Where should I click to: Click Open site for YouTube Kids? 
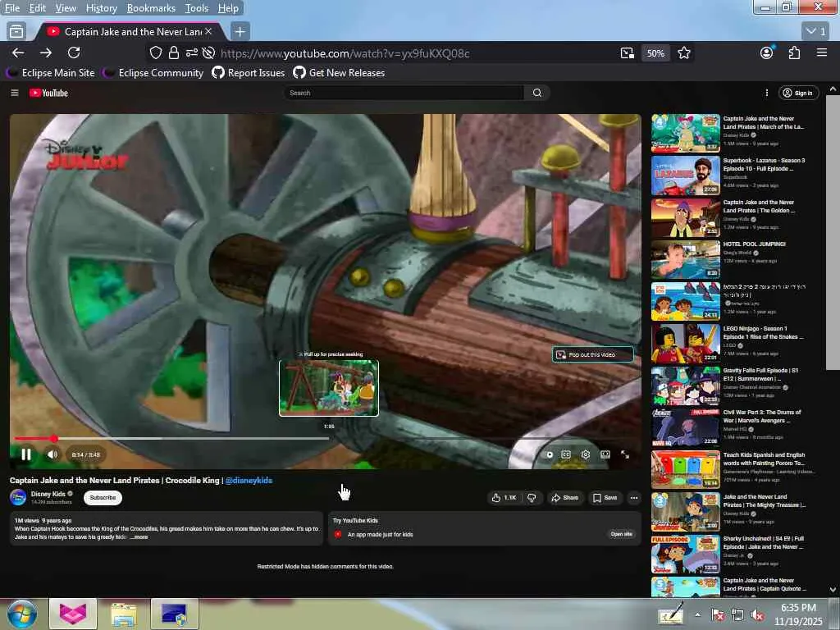click(x=621, y=534)
